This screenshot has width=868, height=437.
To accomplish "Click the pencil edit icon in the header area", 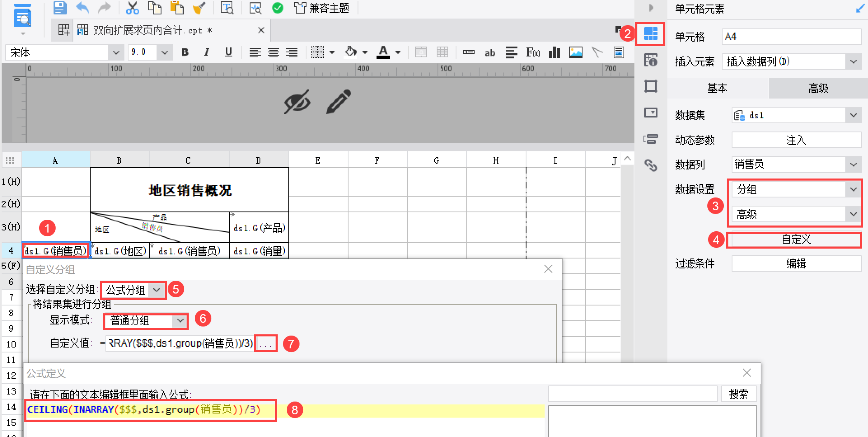I will (x=339, y=101).
